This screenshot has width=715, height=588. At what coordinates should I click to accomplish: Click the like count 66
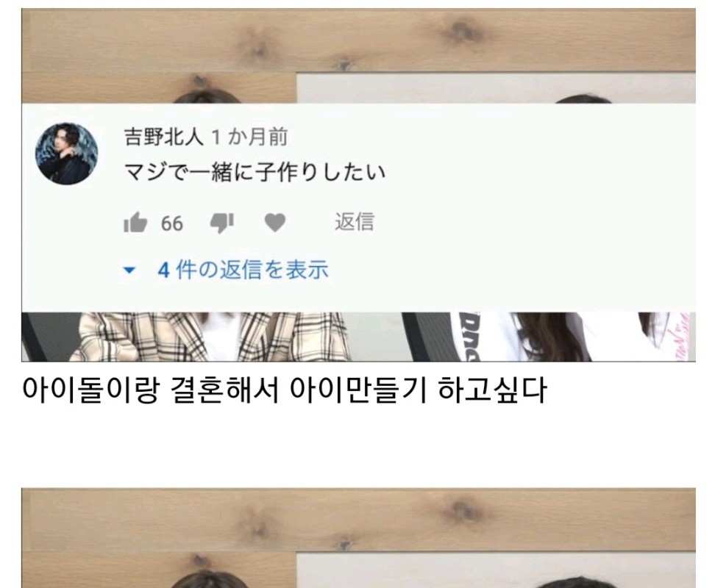(172, 223)
